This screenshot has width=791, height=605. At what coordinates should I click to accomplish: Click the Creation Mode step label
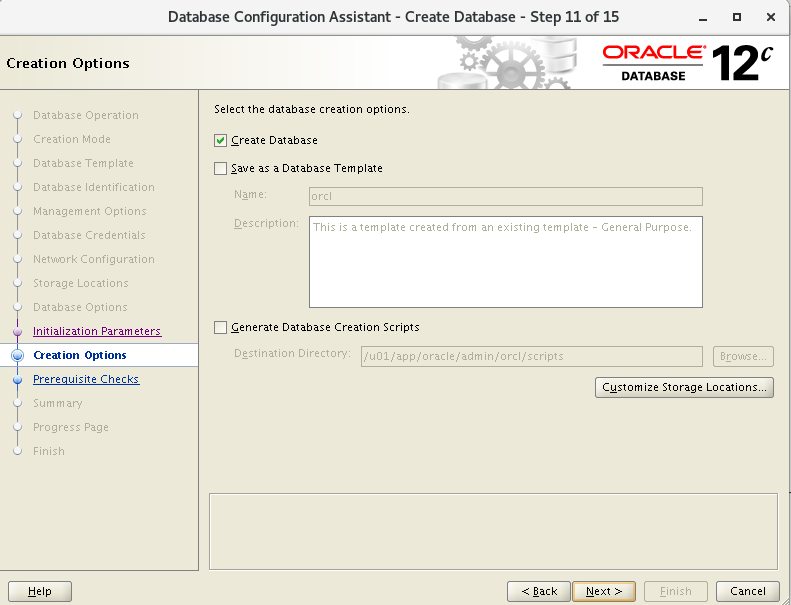pyautogui.click(x=72, y=139)
